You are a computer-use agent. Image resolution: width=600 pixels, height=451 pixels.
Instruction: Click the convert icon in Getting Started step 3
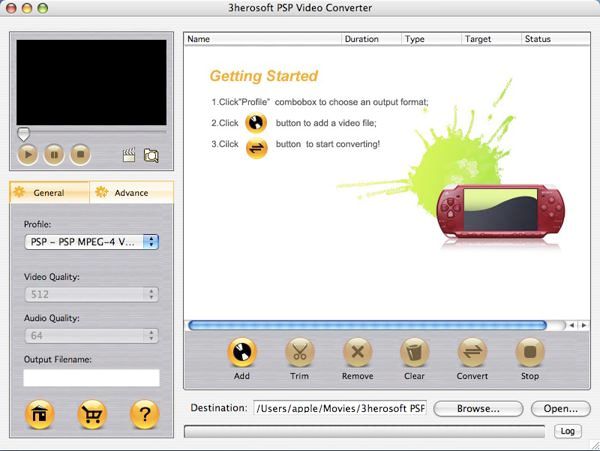click(x=256, y=148)
